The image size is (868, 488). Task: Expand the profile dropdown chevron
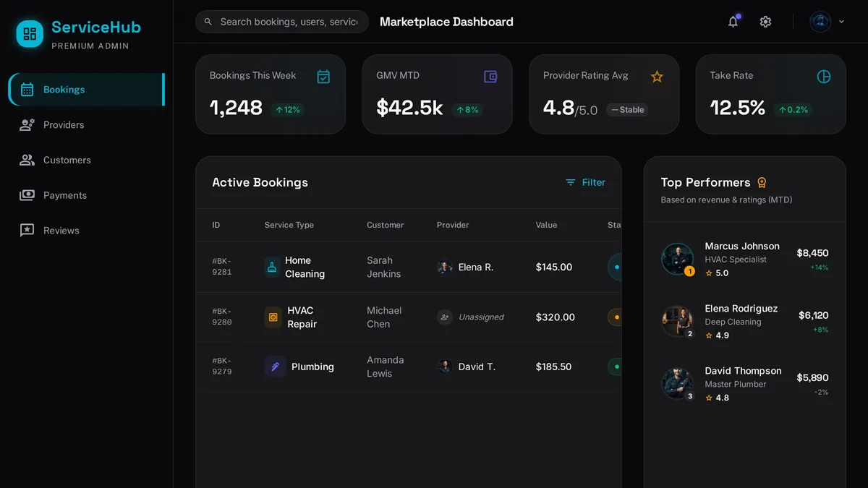841,22
